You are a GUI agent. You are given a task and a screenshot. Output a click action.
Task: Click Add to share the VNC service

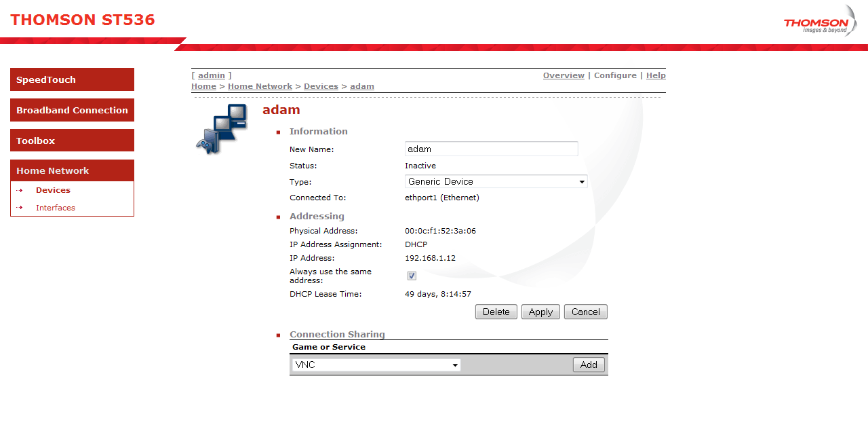click(x=589, y=365)
